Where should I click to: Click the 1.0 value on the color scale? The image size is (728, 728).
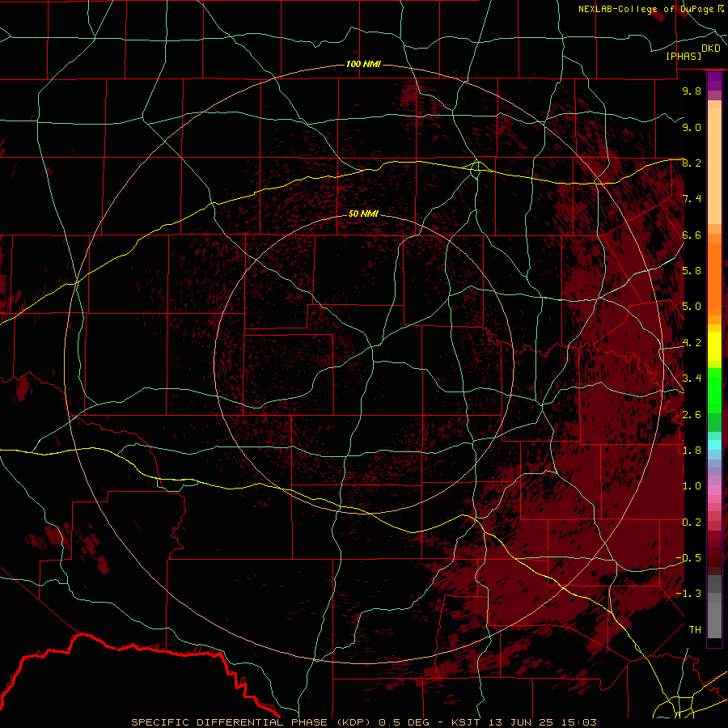pyautogui.click(x=692, y=486)
